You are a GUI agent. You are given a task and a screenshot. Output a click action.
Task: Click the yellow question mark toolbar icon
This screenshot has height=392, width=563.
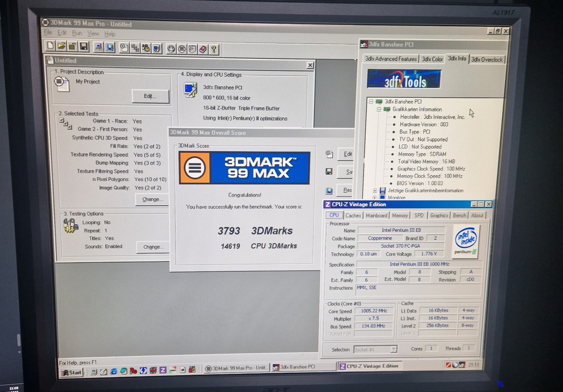[x=214, y=50]
